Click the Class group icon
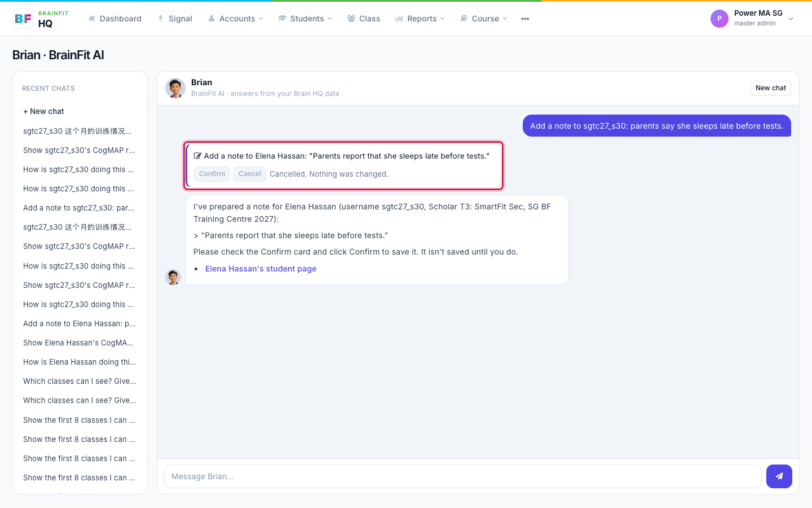 pyautogui.click(x=351, y=19)
